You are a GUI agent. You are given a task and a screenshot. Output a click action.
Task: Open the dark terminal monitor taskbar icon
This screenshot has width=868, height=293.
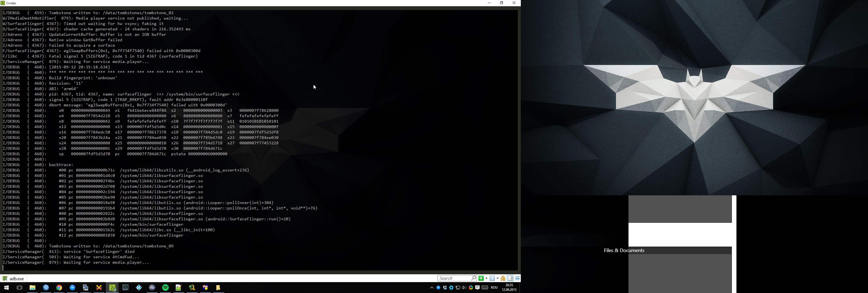(126, 288)
